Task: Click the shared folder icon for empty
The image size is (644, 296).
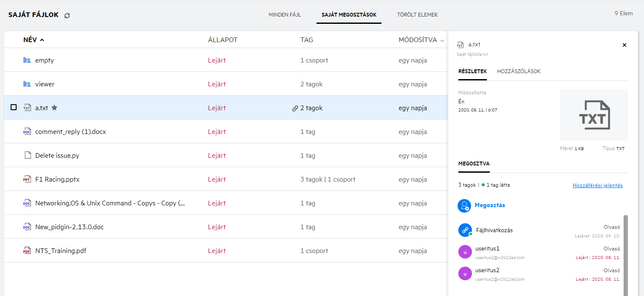Action: click(x=27, y=60)
